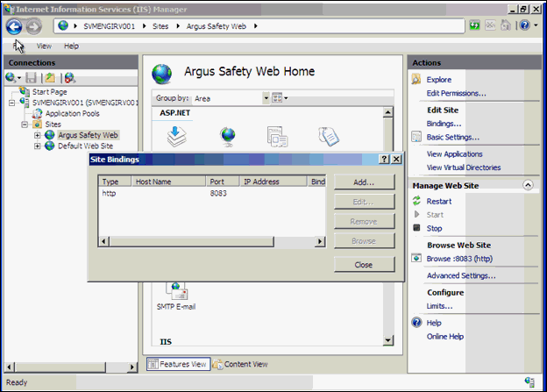
Task: Click Connections pane scroll right arrow
Action: click(131, 367)
